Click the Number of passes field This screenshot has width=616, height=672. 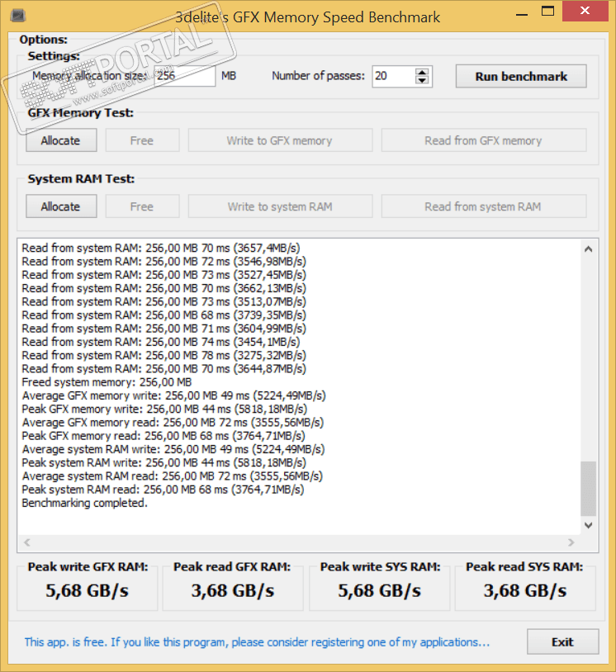[x=394, y=76]
